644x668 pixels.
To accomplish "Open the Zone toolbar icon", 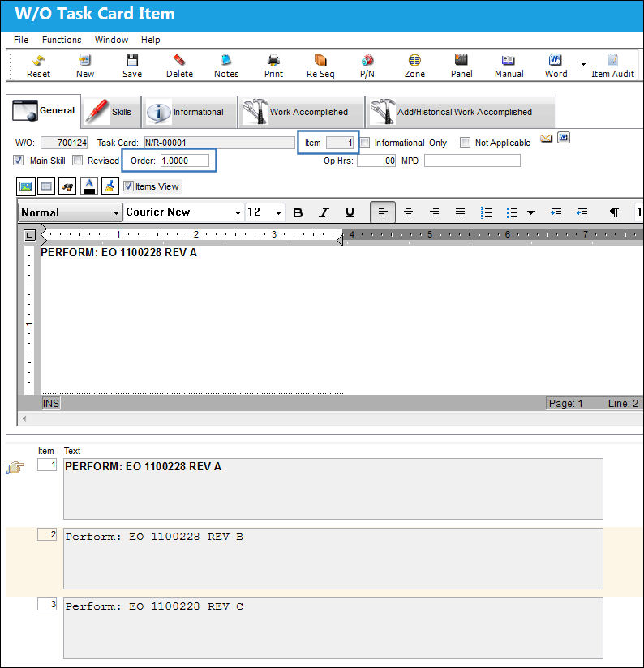I will (x=414, y=66).
